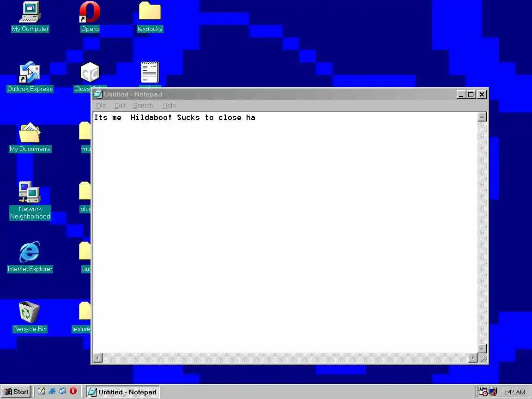Click the Untitled - Notepad taskbar button
Screen dimensions: 532x399
click(x=122, y=392)
